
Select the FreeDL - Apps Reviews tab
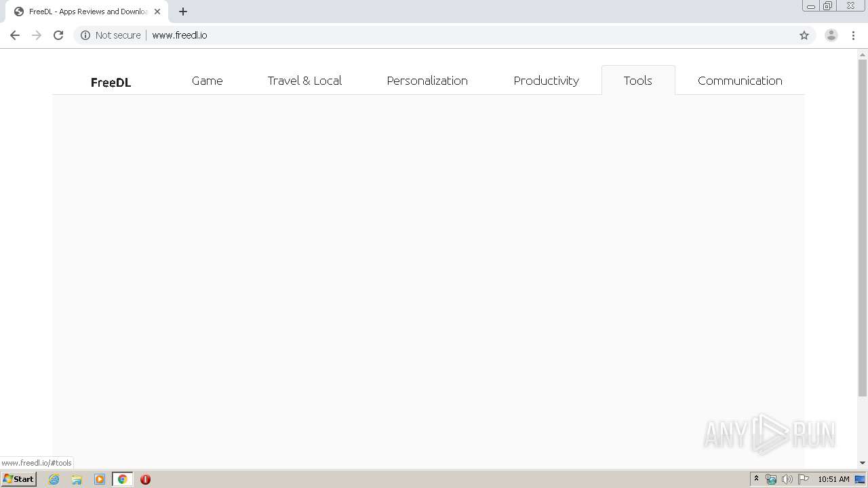tap(87, 12)
